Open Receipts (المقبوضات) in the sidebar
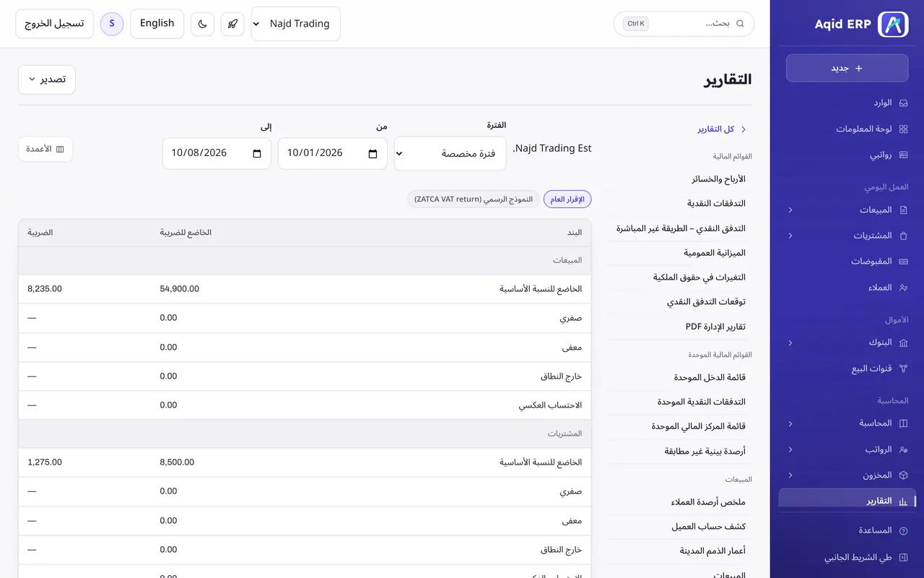 847,262
